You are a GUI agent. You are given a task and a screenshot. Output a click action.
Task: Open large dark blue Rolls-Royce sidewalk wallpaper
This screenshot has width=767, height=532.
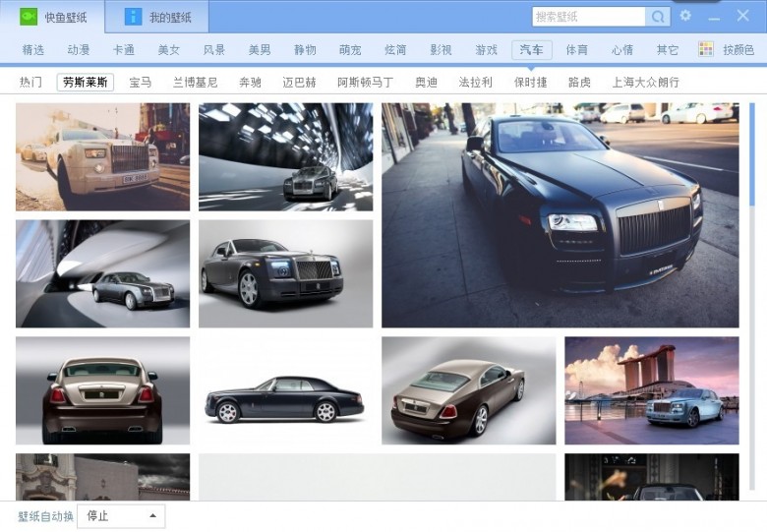click(x=560, y=215)
